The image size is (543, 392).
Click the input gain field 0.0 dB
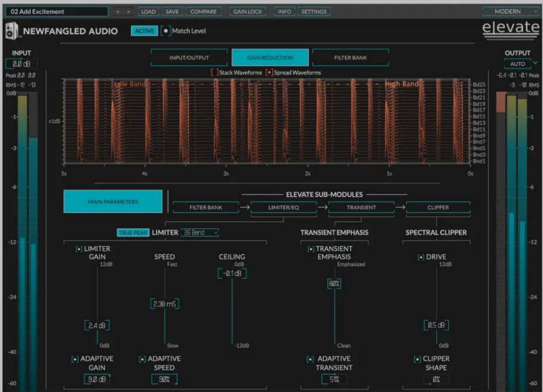[22, 64]
